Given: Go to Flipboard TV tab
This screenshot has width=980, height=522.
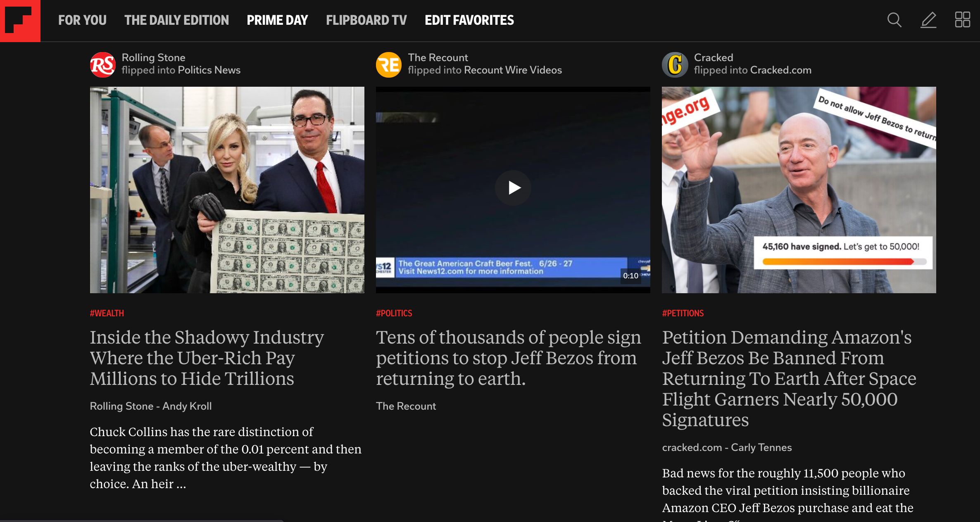Looking at the screenshot, I should [x=366, y=20].
